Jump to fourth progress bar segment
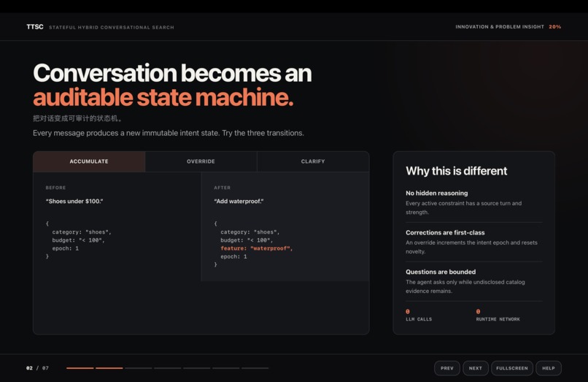Viewport: 588px width, 382px height. click(168, 368)
